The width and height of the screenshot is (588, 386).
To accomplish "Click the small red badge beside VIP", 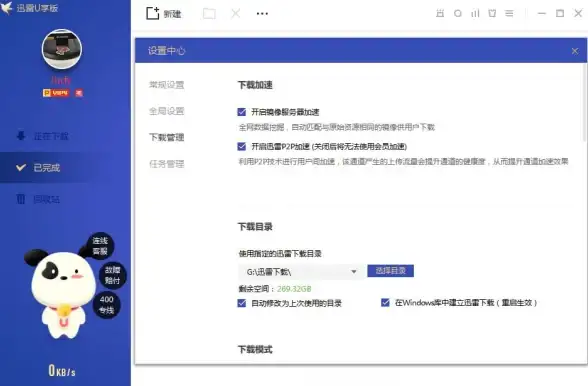I will click(x=79, y=93).
